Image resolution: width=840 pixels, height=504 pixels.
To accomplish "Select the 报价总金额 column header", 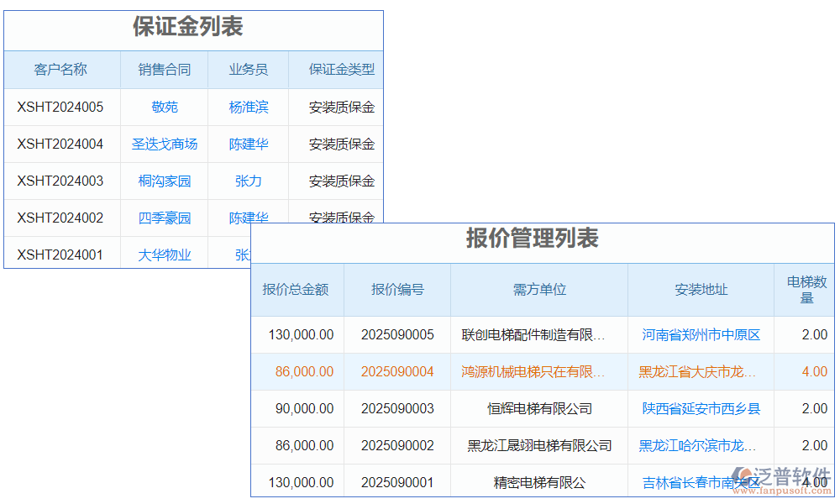I will click(x=297, y=290).
